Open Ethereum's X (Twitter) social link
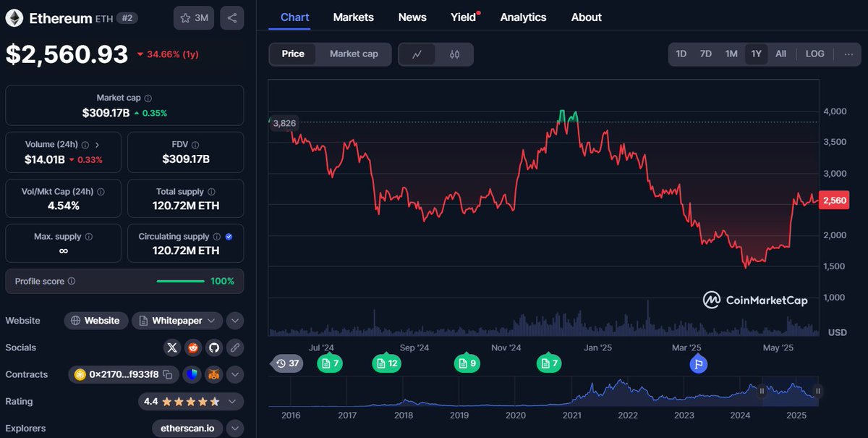This screenshot has height=438, width=868. click(171, 348)
